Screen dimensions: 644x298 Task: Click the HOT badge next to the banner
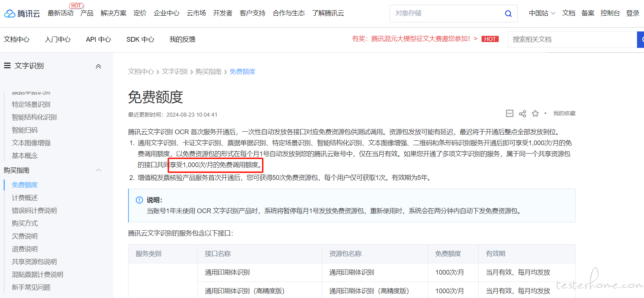pos(490,39)
